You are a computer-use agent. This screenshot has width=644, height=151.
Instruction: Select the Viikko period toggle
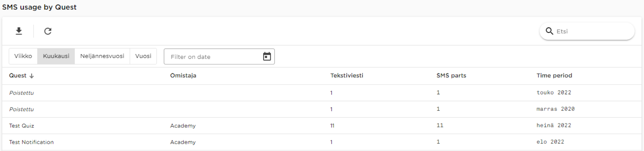(23, 56)
